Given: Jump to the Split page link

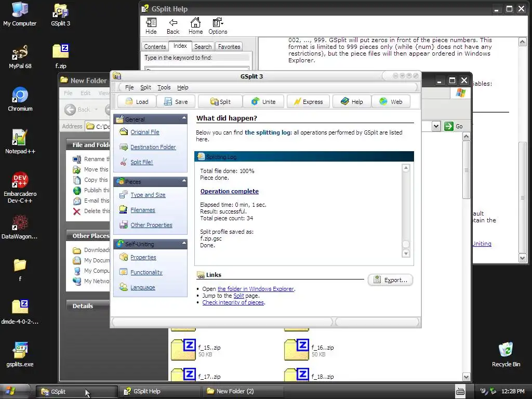Looking at the screenshot, I should click(x=238, y=296).
